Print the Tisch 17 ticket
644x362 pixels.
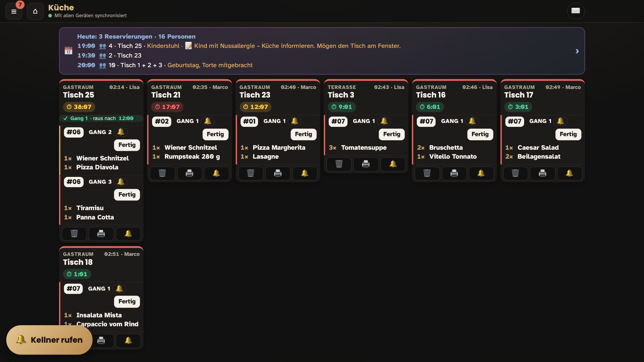(x=542, y=173)
